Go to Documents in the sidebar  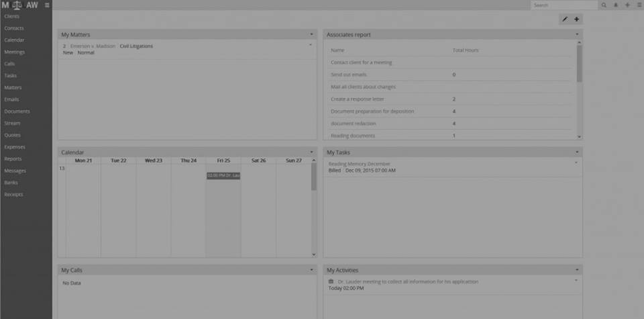pyautogui.click(x=17, y=111)
